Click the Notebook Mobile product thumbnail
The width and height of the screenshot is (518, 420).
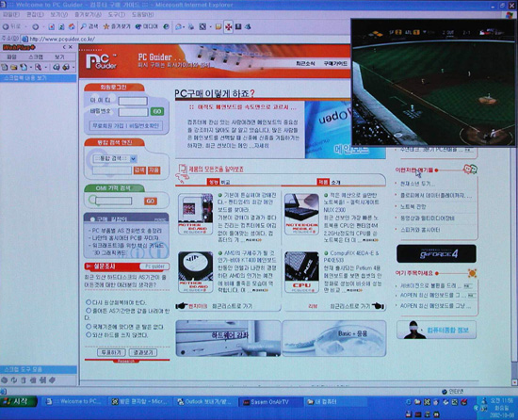click(301, 215)
